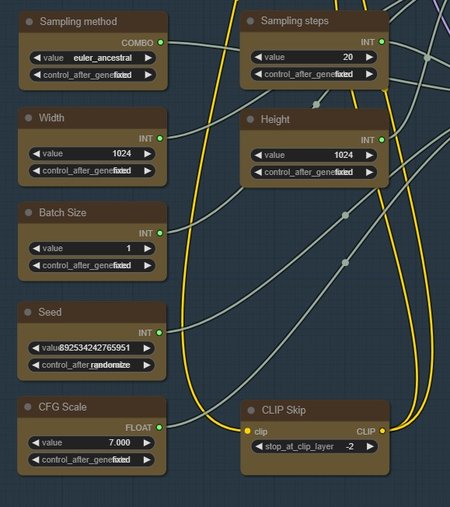The image size is (450, 507).
Task: Toggle collapse dot on the Sampling steps node
Action: [x=250, y=21]
